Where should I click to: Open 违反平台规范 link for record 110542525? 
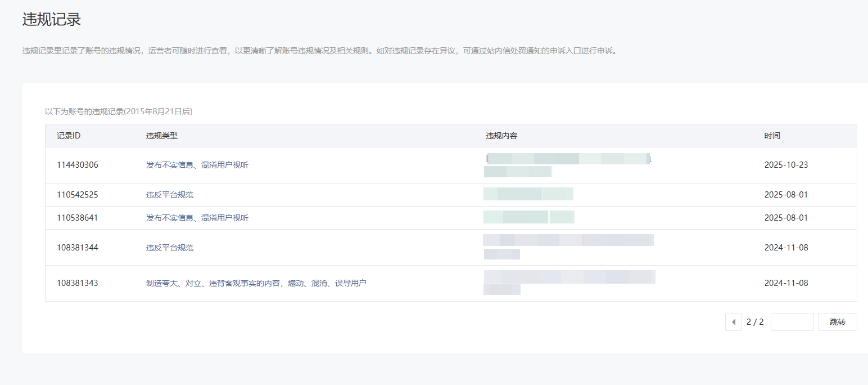[170, 195]
